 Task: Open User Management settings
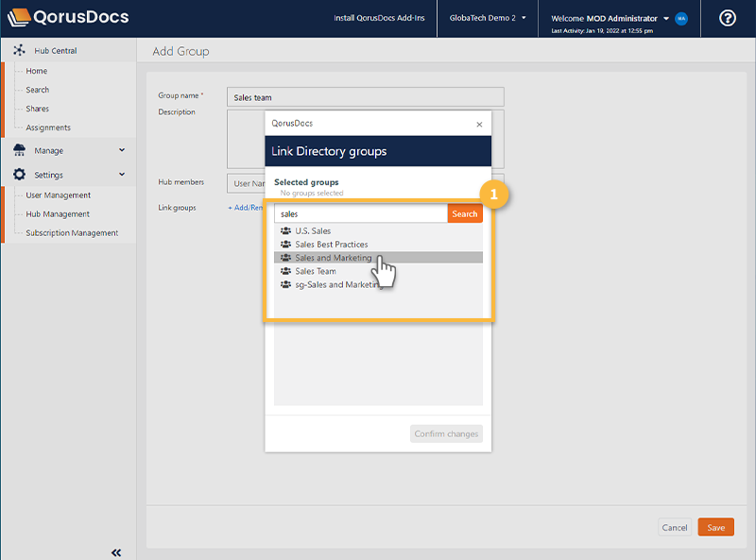59,195
